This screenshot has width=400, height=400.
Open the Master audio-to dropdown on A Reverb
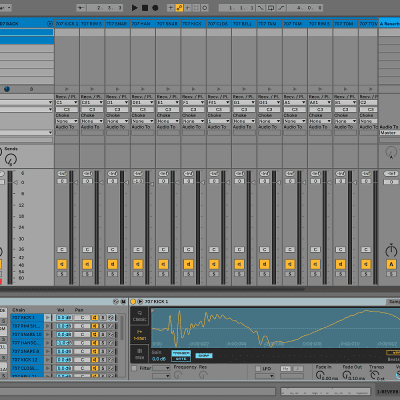pos(389,133)
